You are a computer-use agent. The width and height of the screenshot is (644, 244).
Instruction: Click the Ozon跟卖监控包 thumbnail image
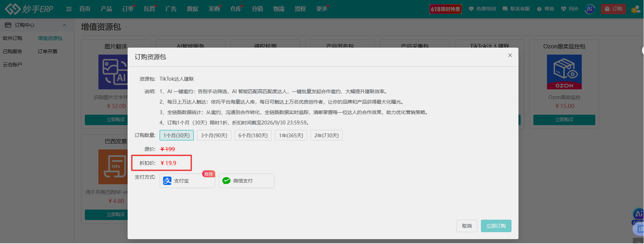[x=564, y=72]
